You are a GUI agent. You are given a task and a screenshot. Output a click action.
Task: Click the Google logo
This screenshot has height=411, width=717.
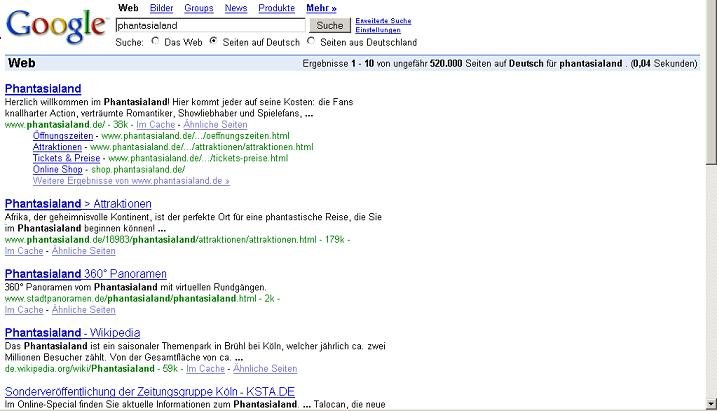click(57, 27)
